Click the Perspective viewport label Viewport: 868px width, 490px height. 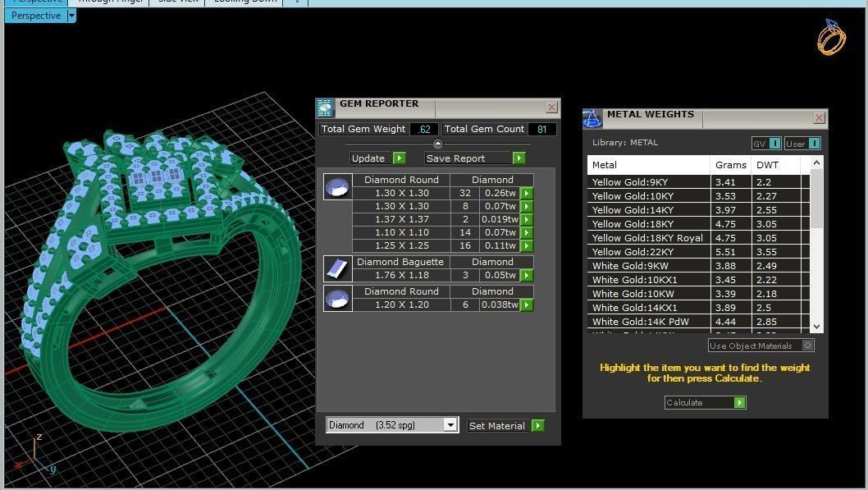36,16
